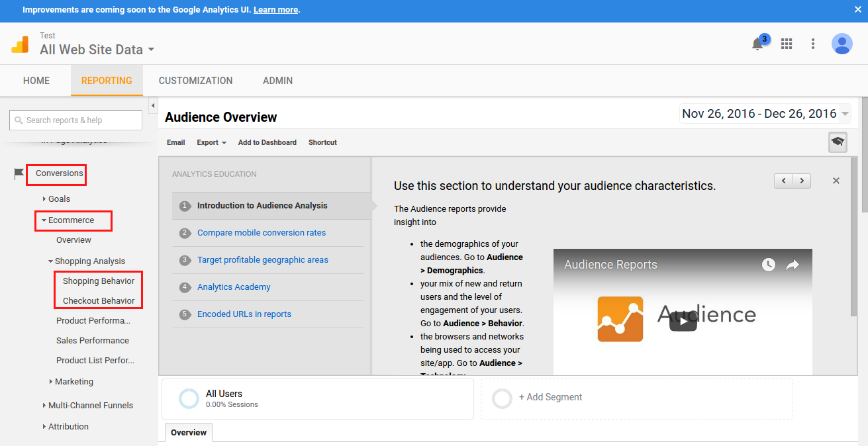The width and height of the screenshot is (868, 446).
Task: Open the Sales Performance report
Action: click(93, 341)
